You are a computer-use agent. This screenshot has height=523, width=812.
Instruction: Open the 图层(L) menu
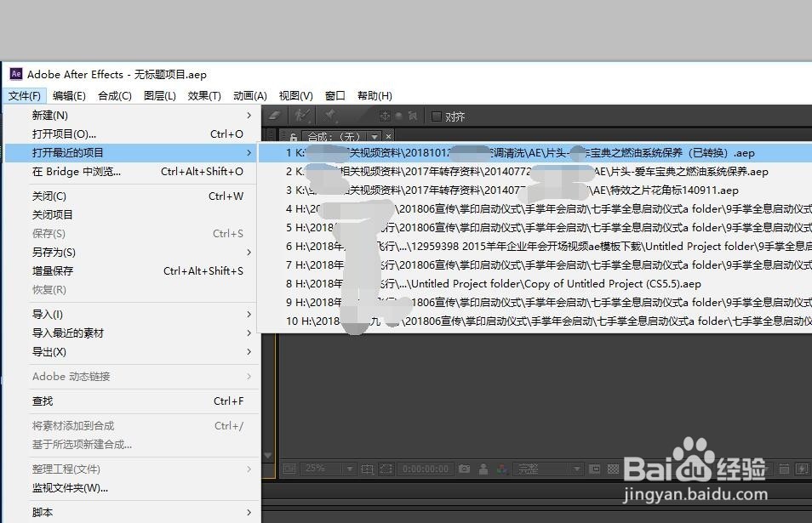160,96
